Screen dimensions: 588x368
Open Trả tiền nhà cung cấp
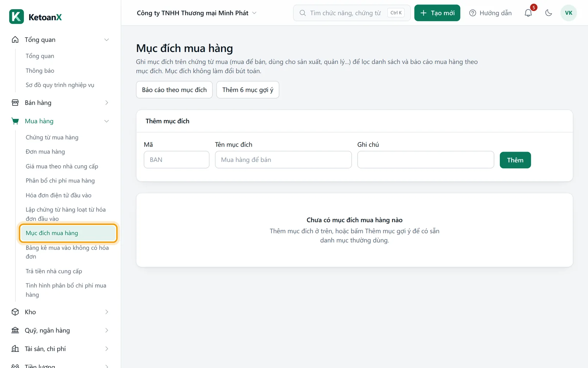pos(54,271)
